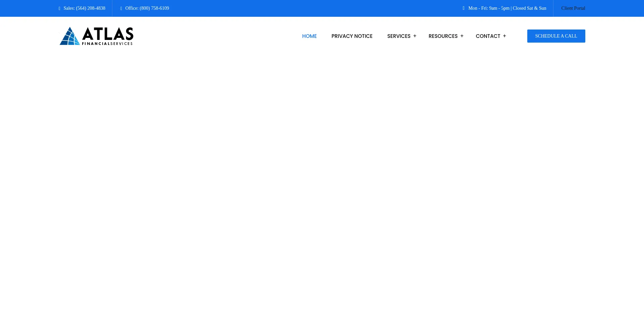Click the Closed Sat & Sun text

(529, 8)
